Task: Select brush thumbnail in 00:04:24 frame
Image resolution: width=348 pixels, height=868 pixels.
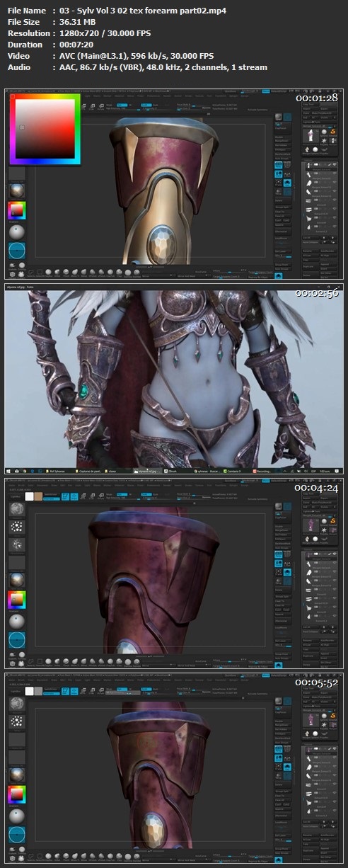Action: tap(16, 508)
